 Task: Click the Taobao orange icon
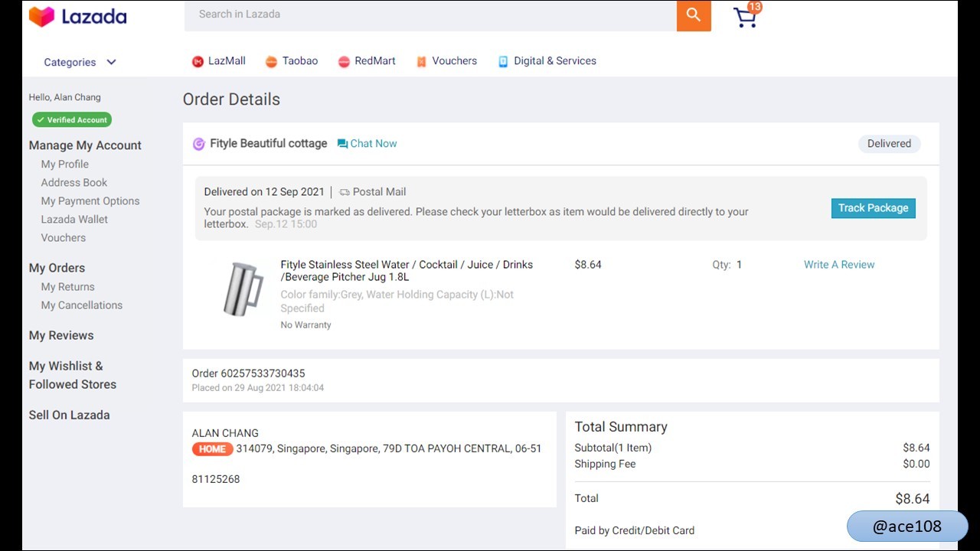tap(271, 62)
